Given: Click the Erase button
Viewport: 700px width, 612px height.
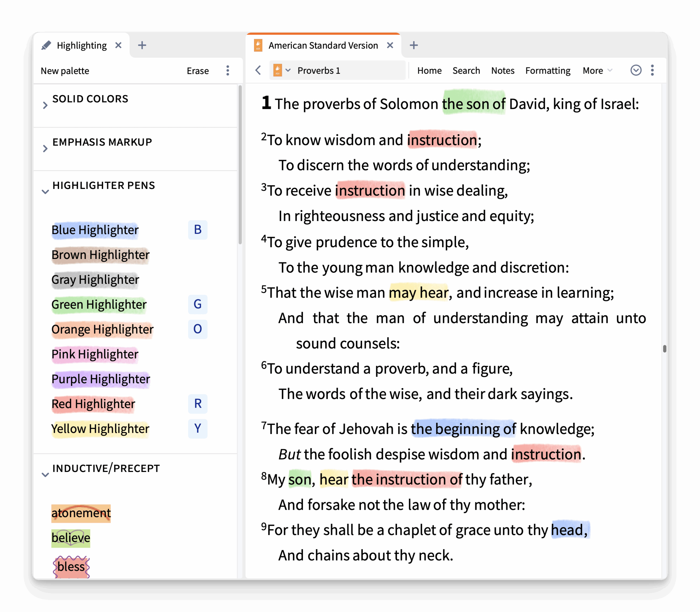Looking at the screenshot, I should click(x=198, y=71).
